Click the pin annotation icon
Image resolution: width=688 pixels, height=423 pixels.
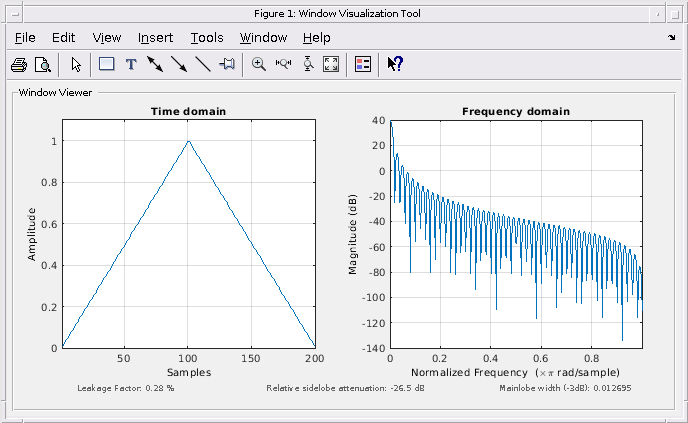click(x=227, y=64)
